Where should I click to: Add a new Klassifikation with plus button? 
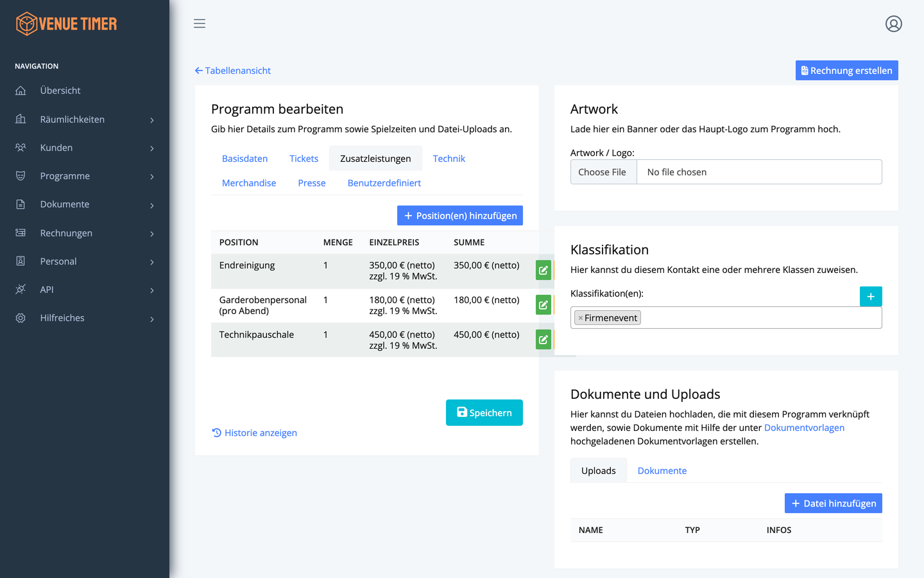click(x=871, y=297)
